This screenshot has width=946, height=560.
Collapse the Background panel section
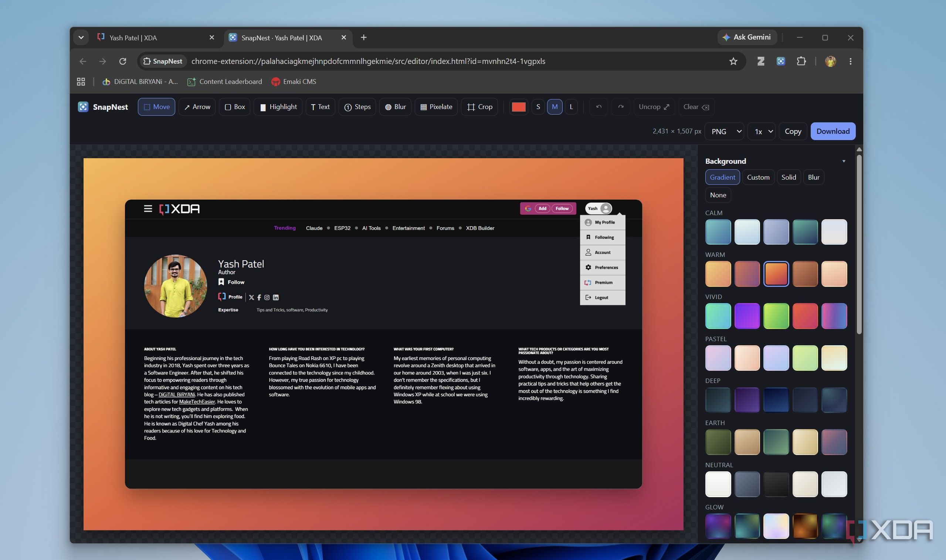(x=844, y=161)
